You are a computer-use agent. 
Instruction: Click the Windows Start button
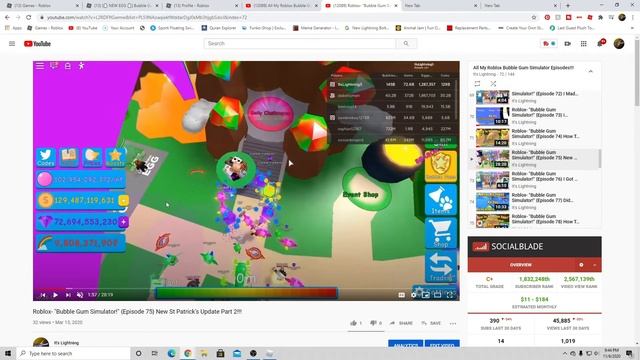pyautogui.click(x=8, y=353)
